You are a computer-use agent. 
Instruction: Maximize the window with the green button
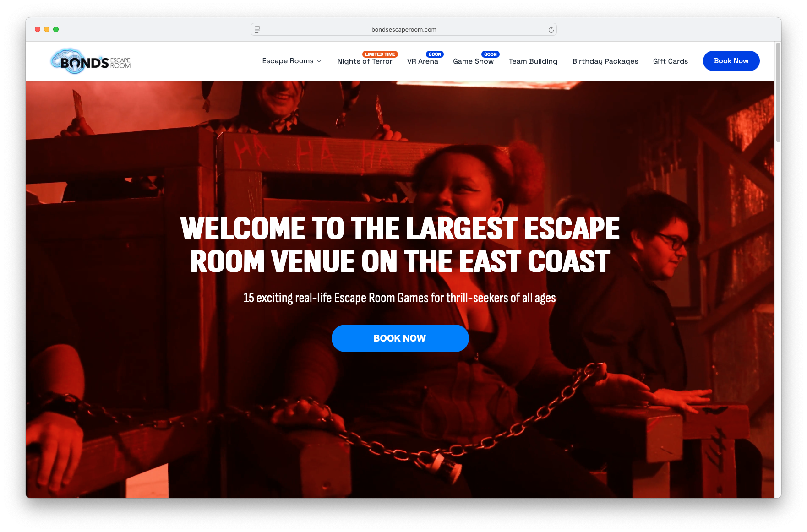click(x=56, y=29)
